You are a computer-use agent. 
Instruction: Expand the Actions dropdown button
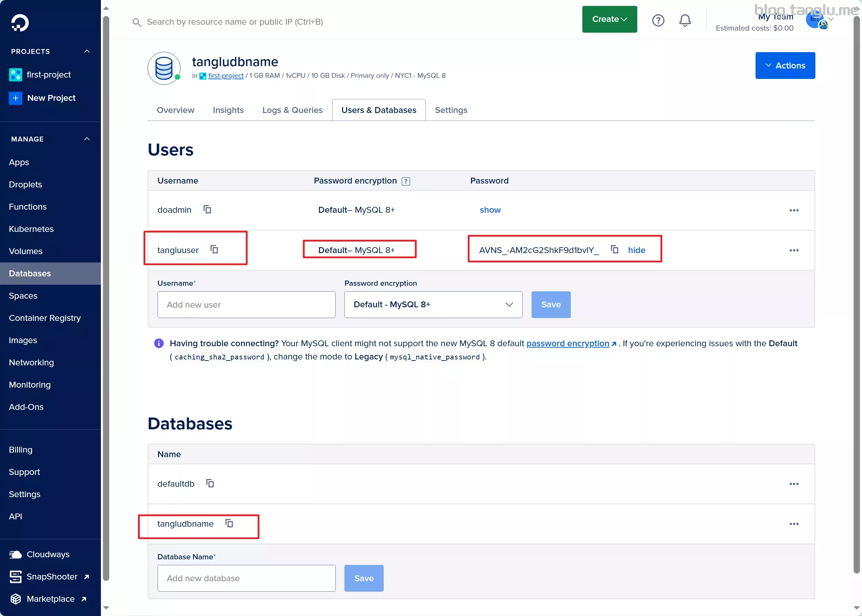[x=785, y=66]
